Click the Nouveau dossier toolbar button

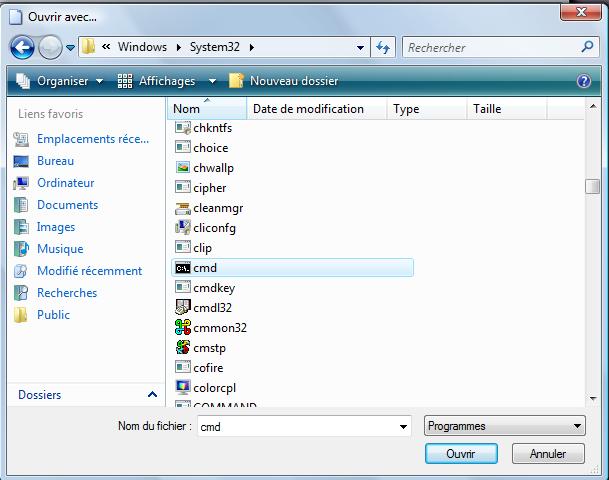(x=283, y=81)
